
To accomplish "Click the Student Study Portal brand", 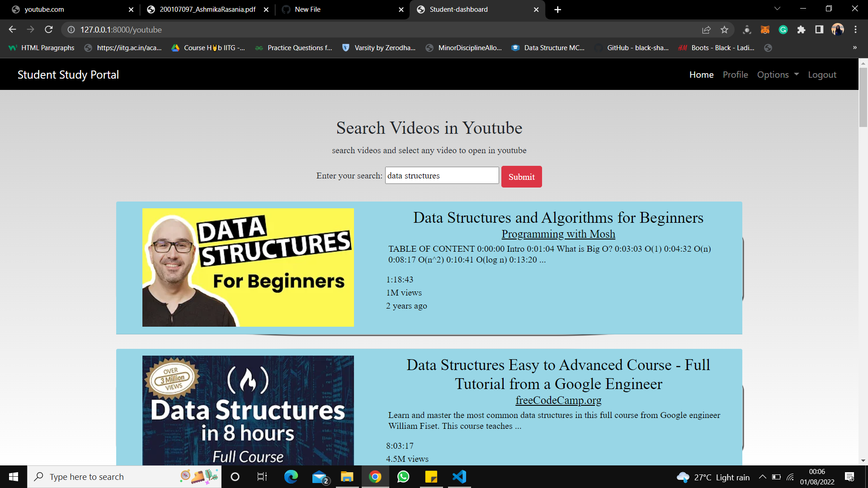I will [68, 75].
